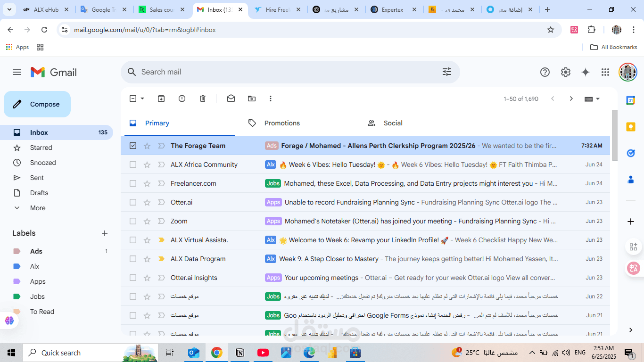Image resolution: width=644 pixels, height=362 pixels.
Task: Open Google Calendar in side panel
Action: coord(631,100)
